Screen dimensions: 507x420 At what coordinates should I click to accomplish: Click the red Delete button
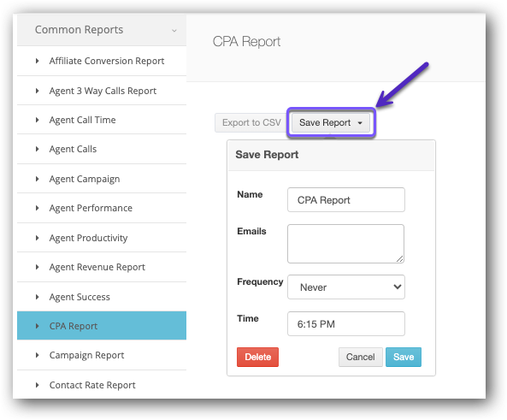(x=257, y=357)
